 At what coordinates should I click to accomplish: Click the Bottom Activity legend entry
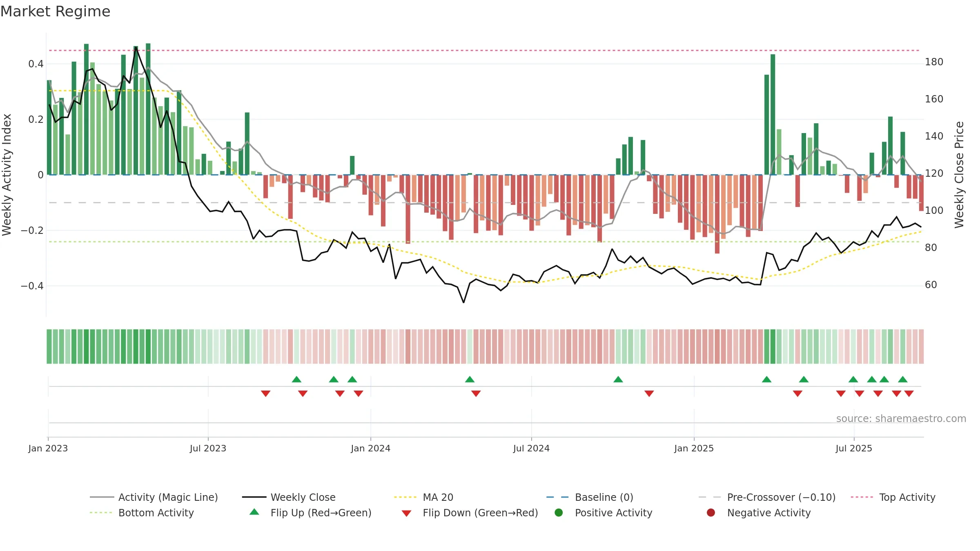click(142, 513)
